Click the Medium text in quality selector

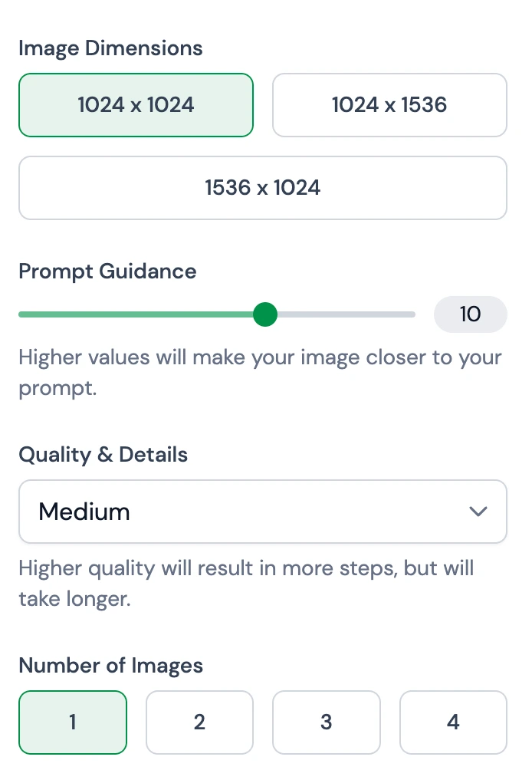pos(84,512)
